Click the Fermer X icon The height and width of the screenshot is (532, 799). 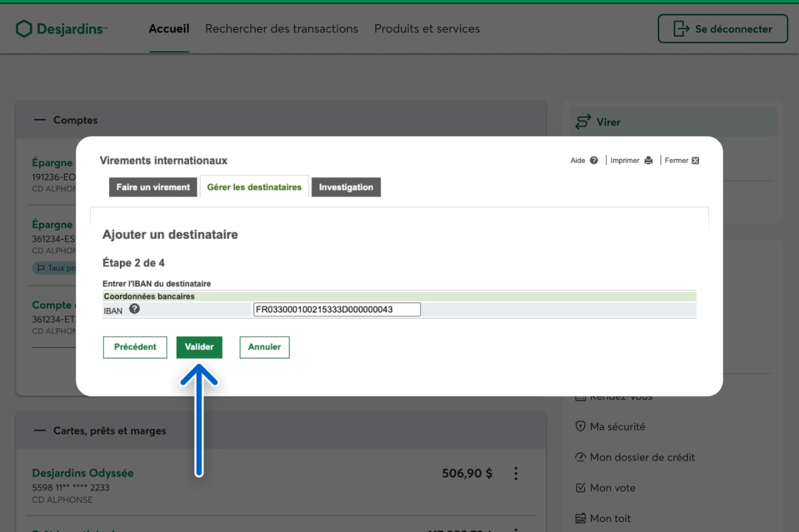coord(695,160)
